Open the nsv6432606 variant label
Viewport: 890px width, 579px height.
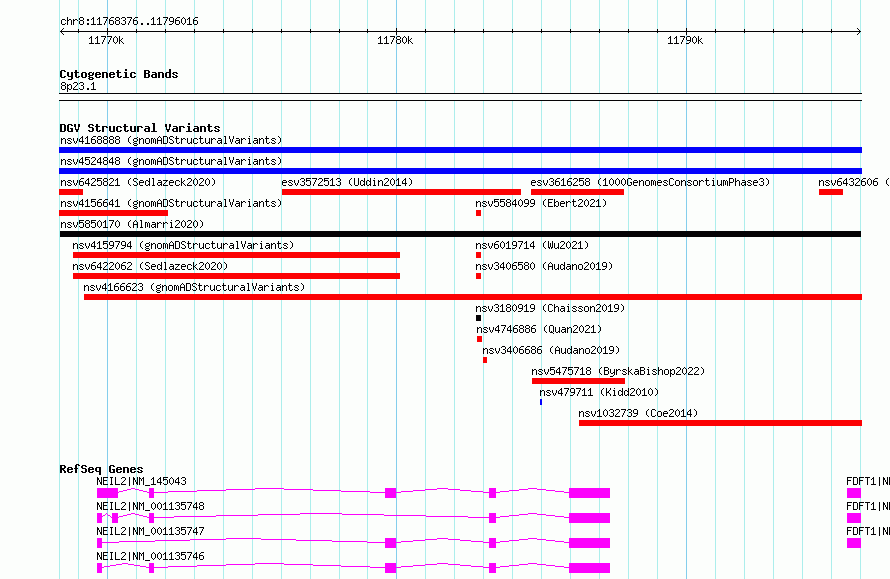pos(854,182)
